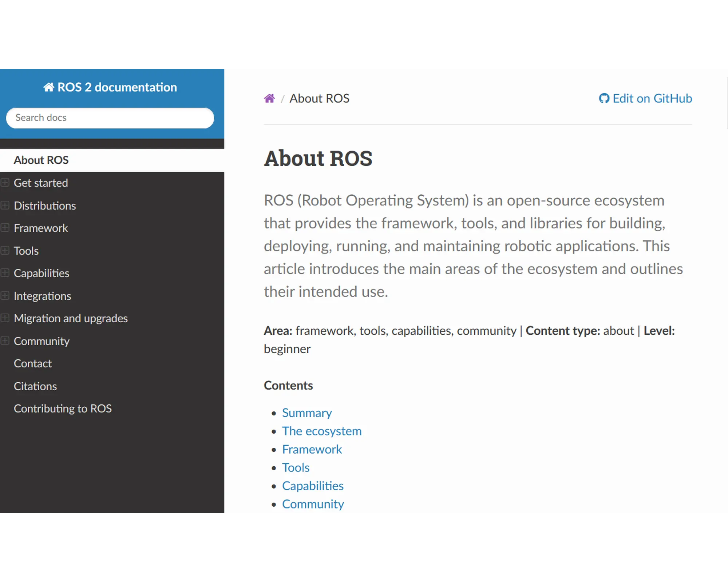Jump to Capabilities in Contents list
The image size is (728, 582).
coord(313,486)
